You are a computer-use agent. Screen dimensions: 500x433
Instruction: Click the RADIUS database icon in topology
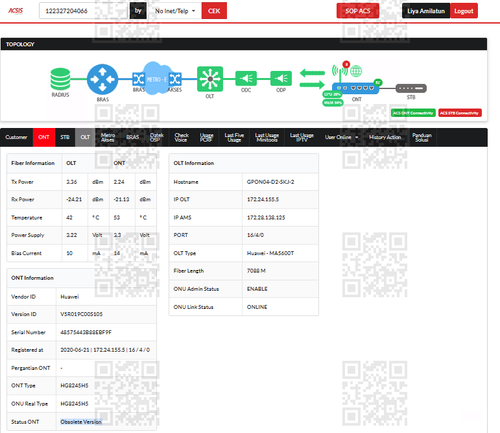point(60,79)
